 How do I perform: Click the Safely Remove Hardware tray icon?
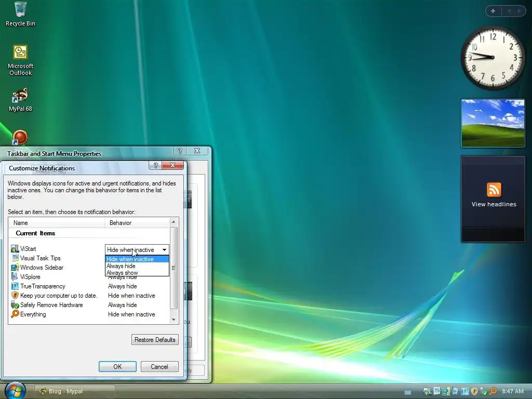[x=484, y=391]
